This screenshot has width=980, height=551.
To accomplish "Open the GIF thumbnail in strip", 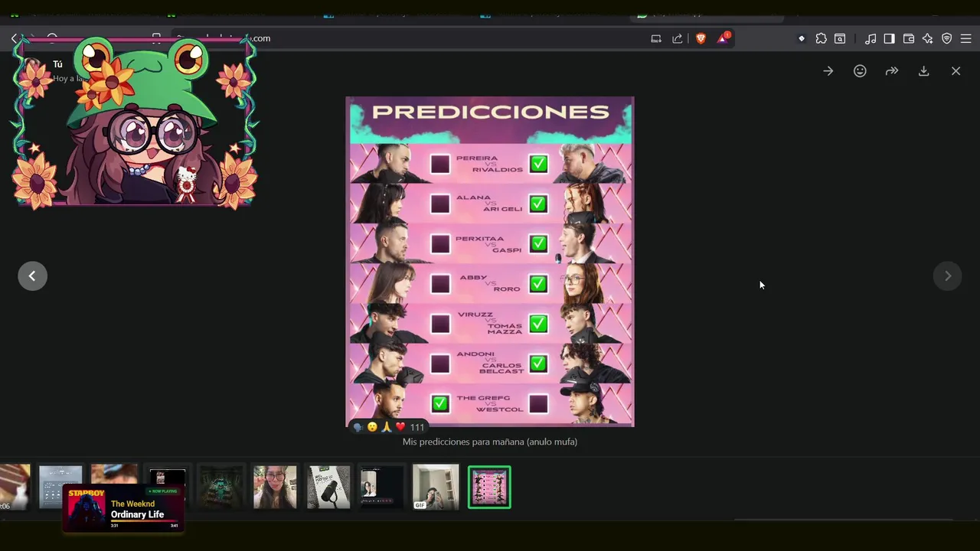I will tap(436, 487).
